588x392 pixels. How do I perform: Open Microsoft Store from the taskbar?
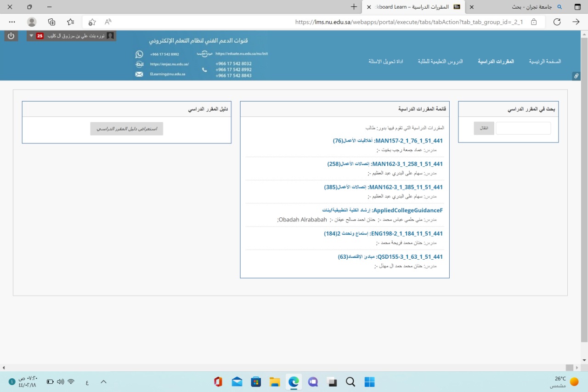pyautogui.click(x=256, y=382)
